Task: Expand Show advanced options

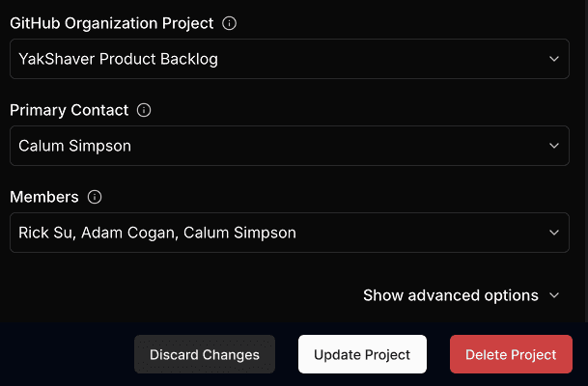Action: click(450, 295)
